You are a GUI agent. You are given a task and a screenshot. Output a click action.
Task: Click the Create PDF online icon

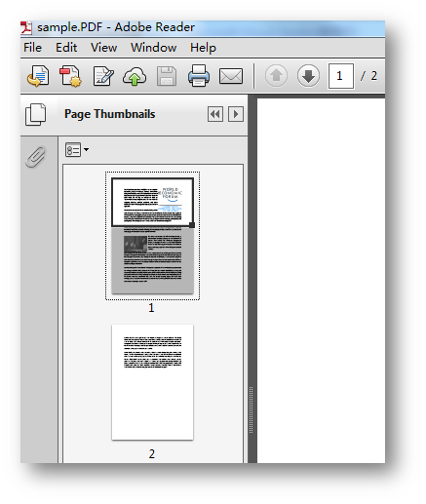click(70, 76)
